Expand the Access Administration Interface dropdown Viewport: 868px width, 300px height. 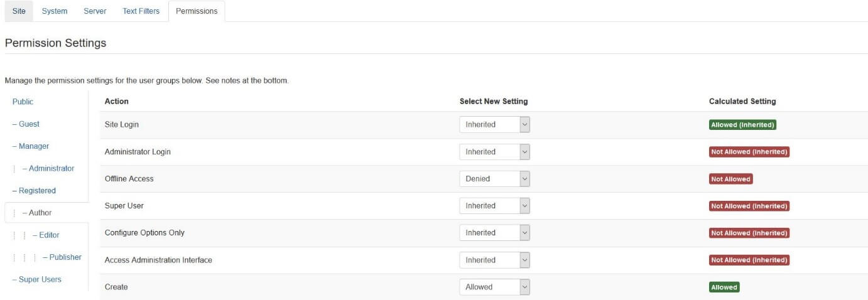494,260
